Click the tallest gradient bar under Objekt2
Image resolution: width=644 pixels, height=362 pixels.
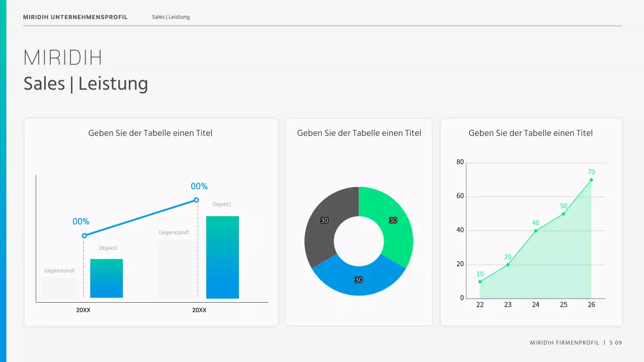pyautogui.click(x=222, y=257)
